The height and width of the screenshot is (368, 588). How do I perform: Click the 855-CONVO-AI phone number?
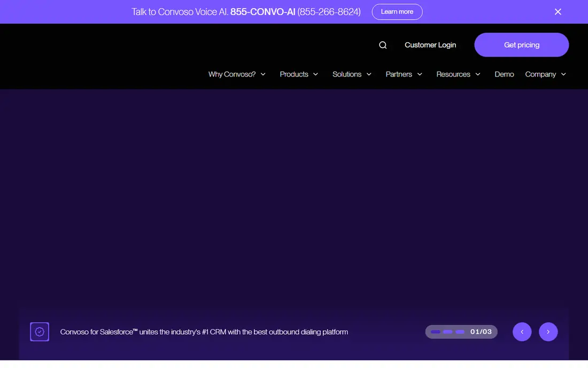[x=262, y=12]
